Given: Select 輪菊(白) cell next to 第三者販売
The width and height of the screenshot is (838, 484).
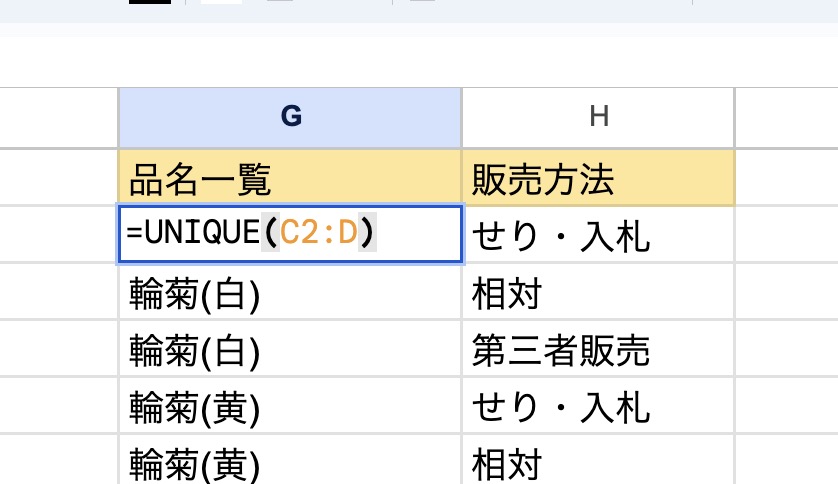Looking at the screenshot, I should pyautogui.click(x=290, y=350).
